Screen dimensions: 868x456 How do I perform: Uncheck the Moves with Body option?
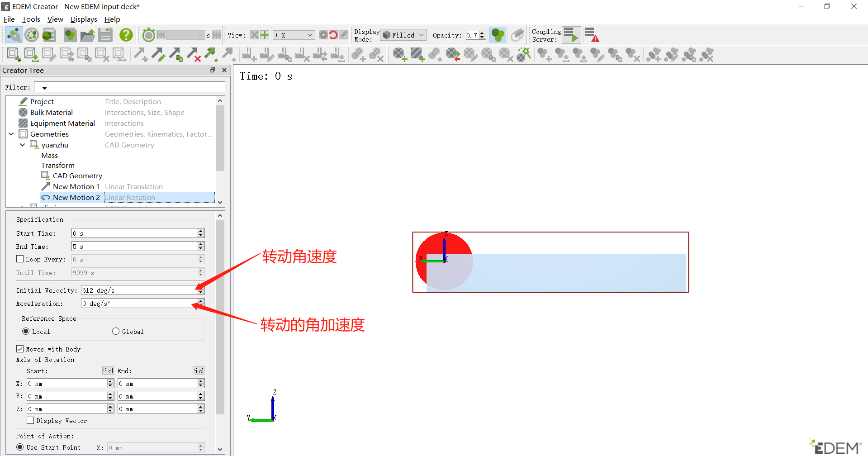[20, 348]
